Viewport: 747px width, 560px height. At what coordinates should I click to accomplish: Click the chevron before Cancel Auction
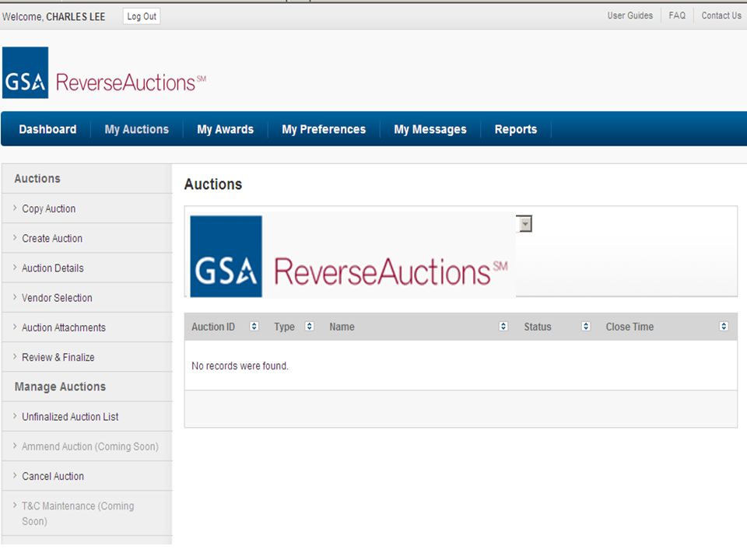15,476
